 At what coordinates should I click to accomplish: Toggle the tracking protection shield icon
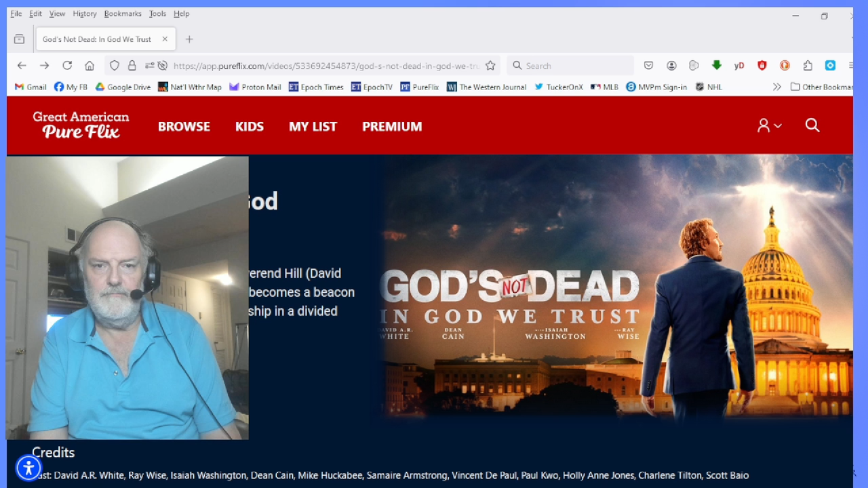click(115, 66)
